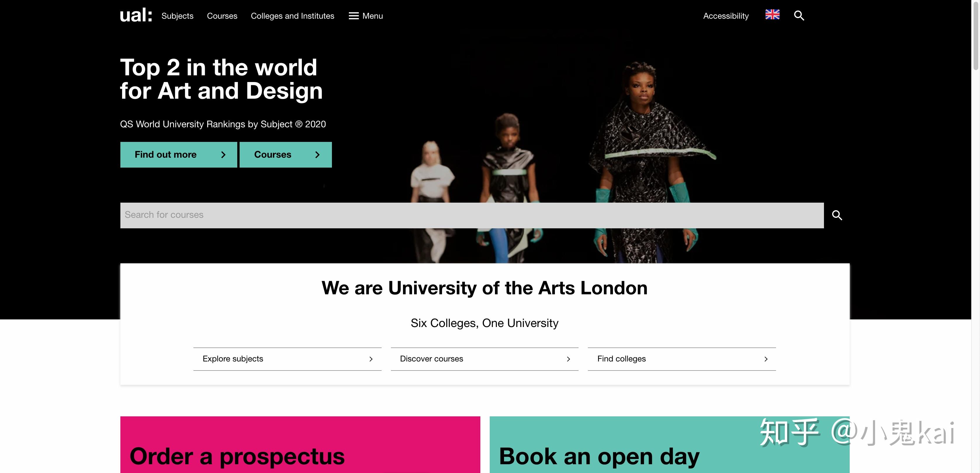980x473 pixels.
Task: Click the page vertical scrollbar thumb
Action: click(x=976, y=35)
